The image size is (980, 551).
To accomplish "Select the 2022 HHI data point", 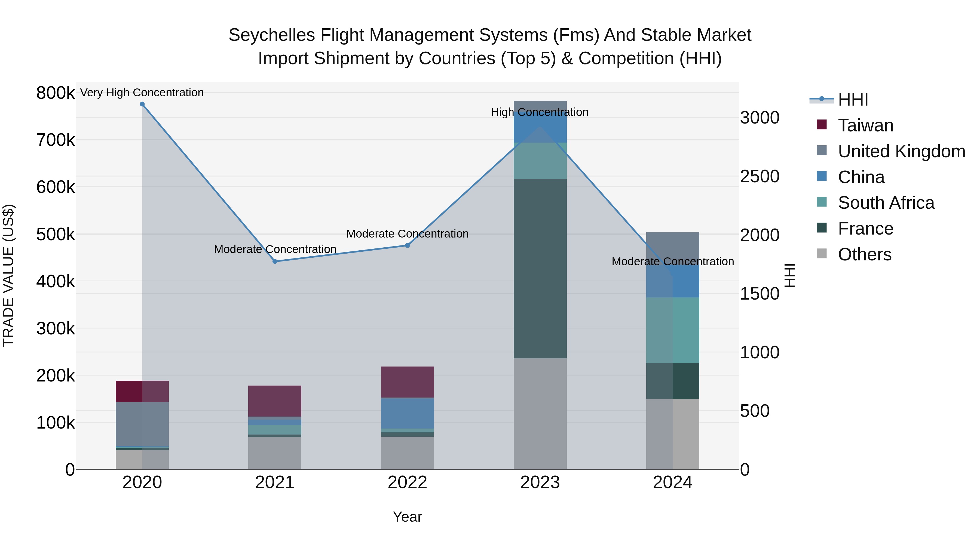I will pyautogui.click(x=408, y=246).
